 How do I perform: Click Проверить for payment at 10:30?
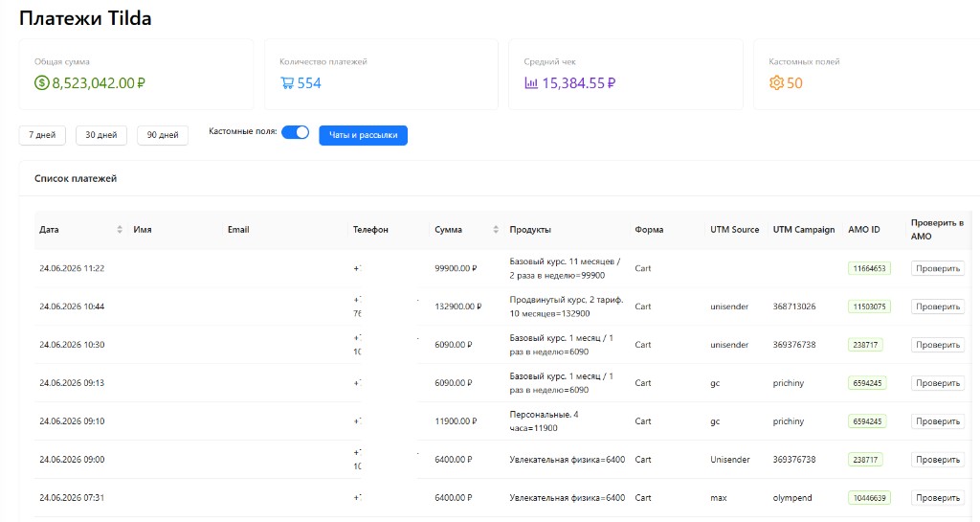[x=938, y=345]
